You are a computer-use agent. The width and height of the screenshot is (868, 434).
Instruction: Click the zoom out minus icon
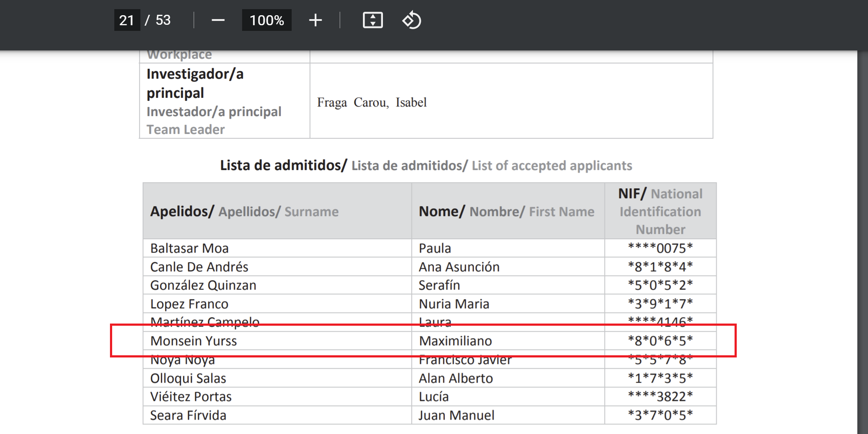218,20
